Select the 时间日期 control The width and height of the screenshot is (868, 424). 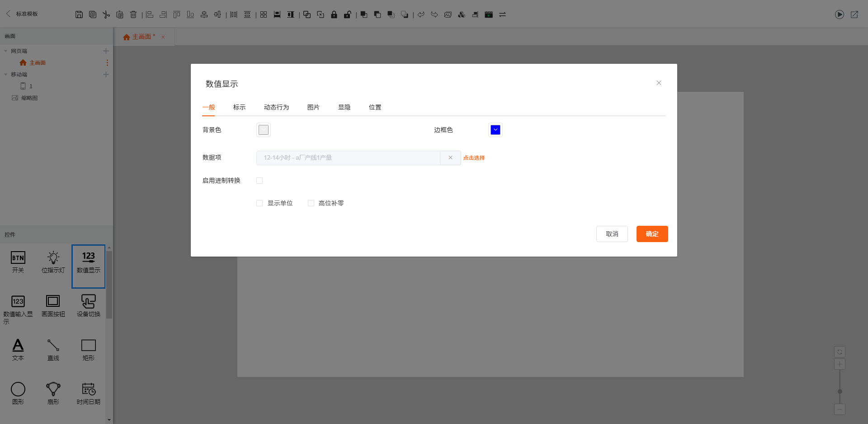(x=89, y=394)
